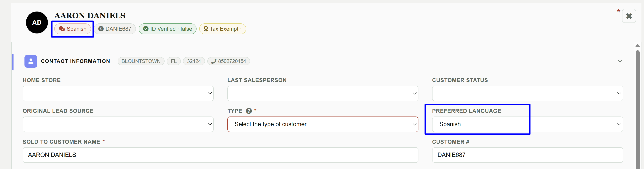
Task: Click the ID Verified checkmark badge
Action: [x=167, y=29]
